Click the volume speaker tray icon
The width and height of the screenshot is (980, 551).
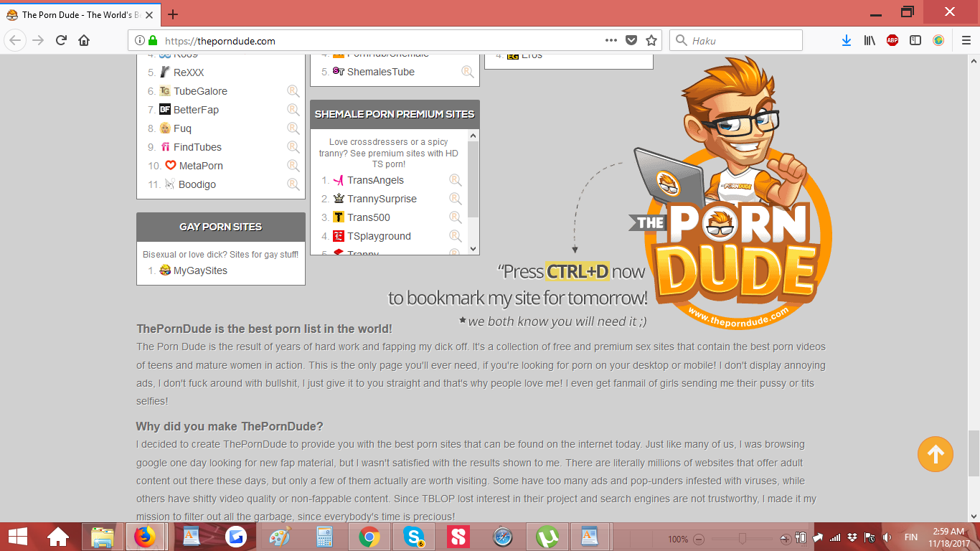click(887, 537)
